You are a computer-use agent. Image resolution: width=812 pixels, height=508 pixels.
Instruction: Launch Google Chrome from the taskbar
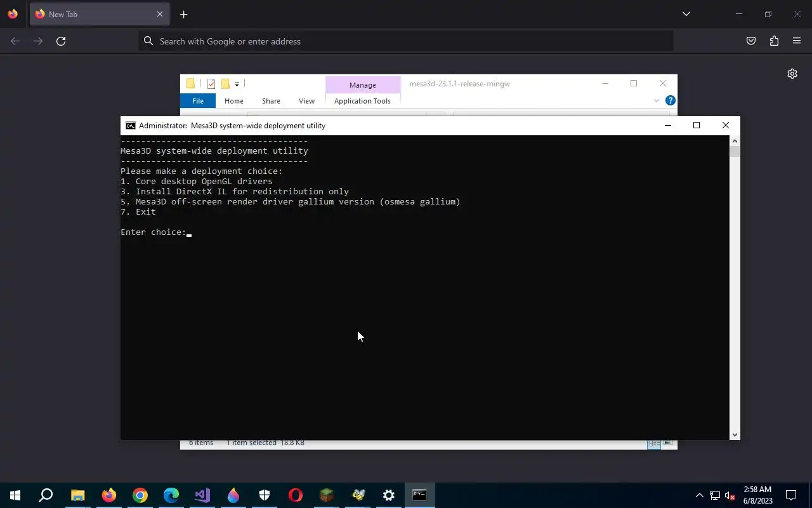point(140,495)
